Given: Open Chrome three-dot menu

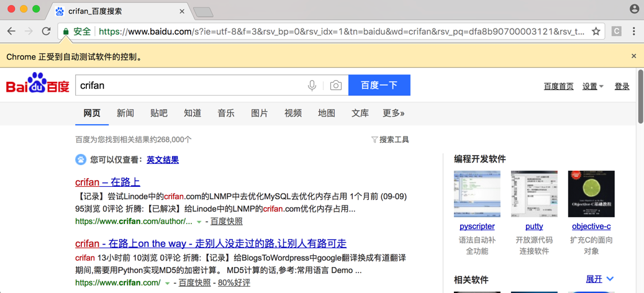Looking at the screenshot, I should click(x=634, y=32).
